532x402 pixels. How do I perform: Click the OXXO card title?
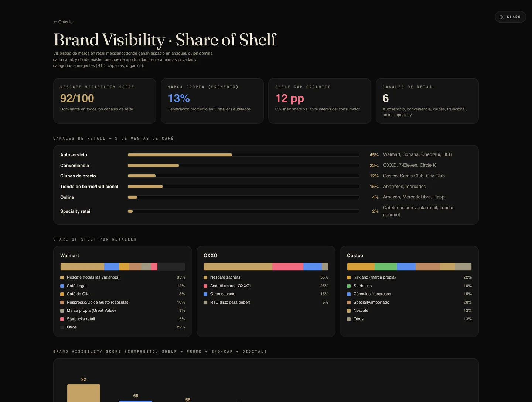pyautogui.click(x=211, y=256)
